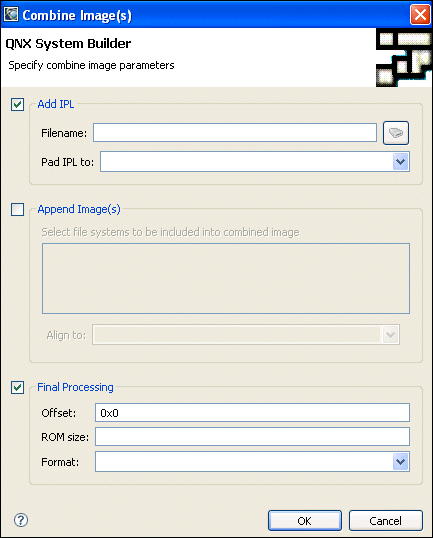
Task: Click the Add IPL group label
Action: 56,104
